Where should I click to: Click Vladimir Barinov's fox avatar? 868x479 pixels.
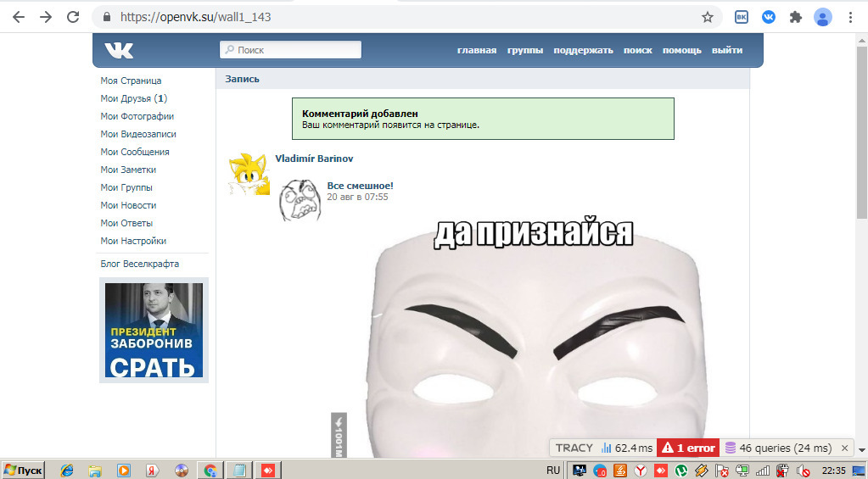click(x=249, y=175)
